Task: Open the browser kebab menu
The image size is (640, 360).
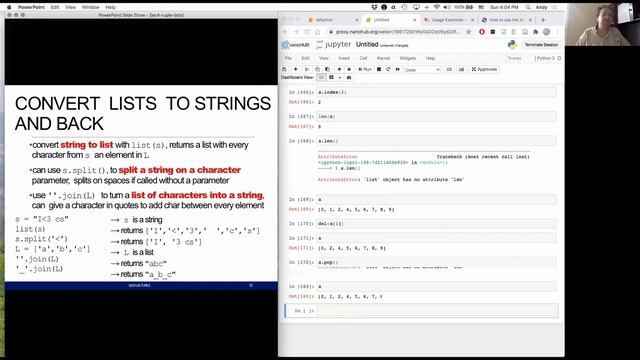Action: tap(558, 32)
